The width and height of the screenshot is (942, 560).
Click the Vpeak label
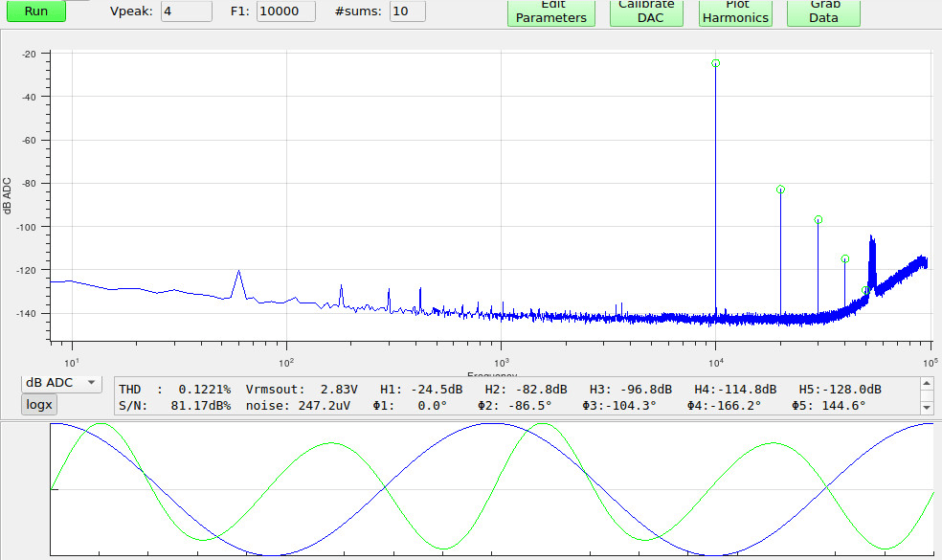[131, 11]
